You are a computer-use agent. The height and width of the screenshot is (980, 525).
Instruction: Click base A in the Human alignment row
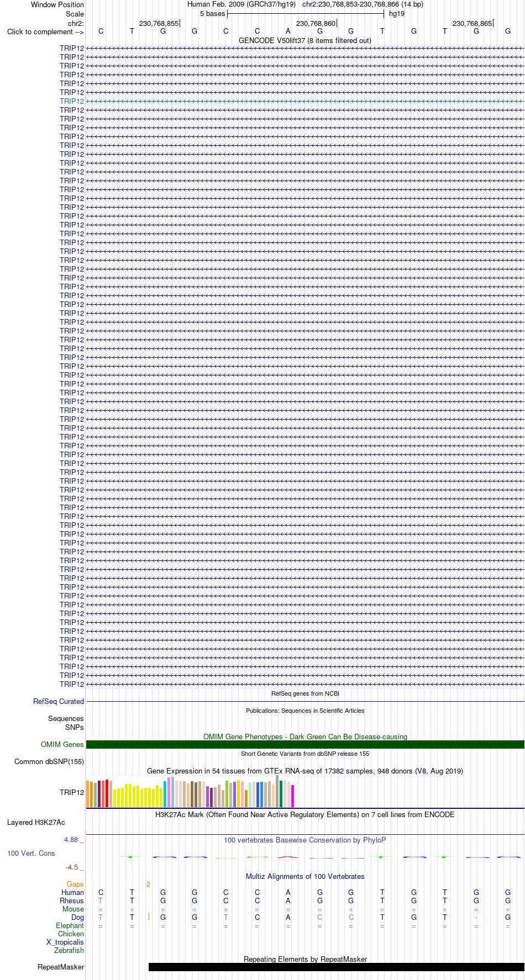coord(288,893)
